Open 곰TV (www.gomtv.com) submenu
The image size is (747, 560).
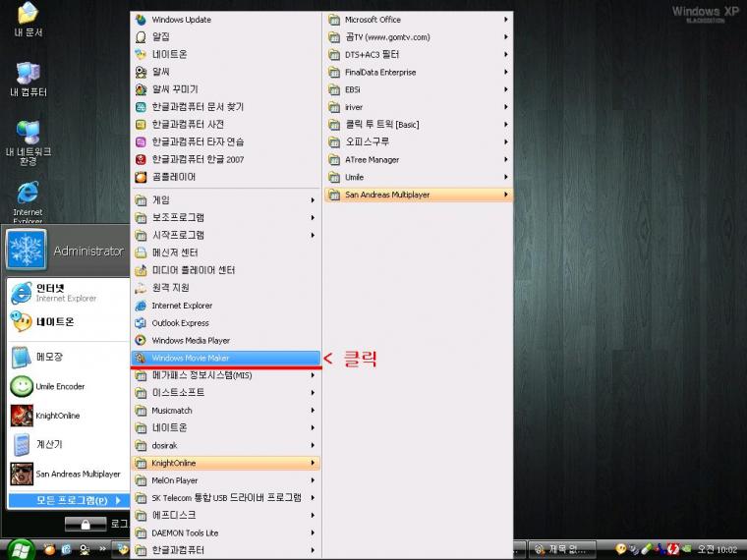[419, 37]
